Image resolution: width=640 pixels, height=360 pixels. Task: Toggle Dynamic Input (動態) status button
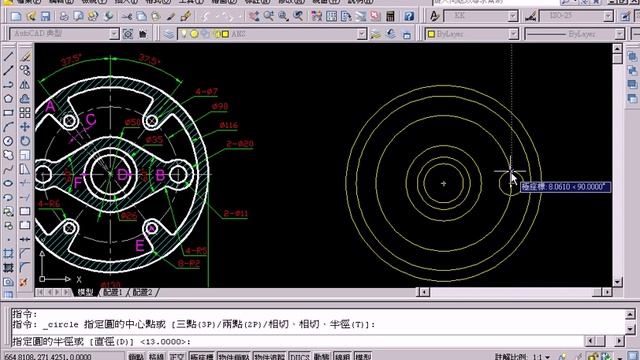tap(322, 357)
